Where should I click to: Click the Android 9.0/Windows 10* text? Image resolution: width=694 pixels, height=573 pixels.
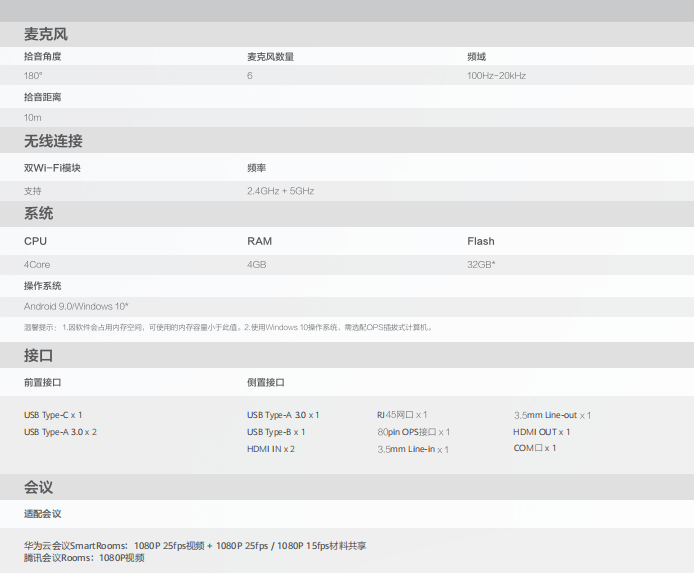click(76, 306)
